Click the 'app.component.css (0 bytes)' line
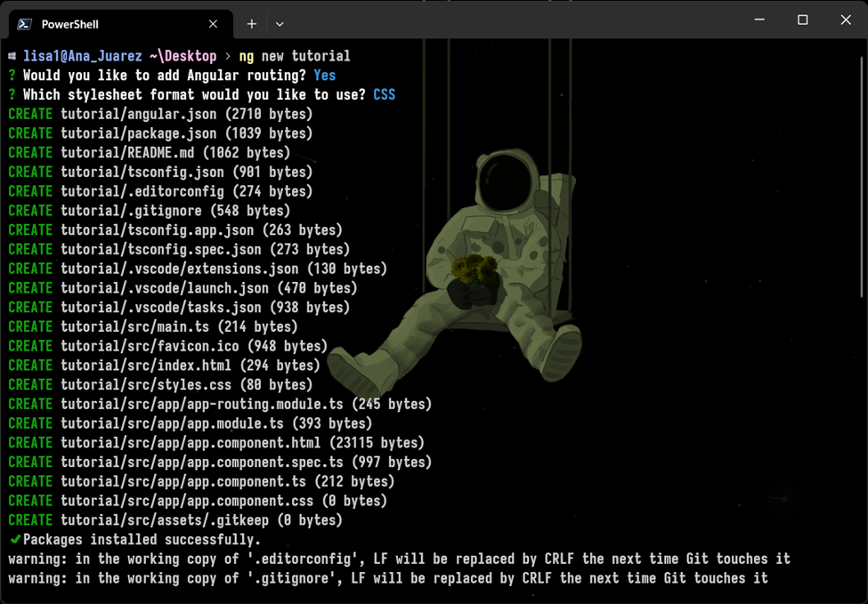This screenshot has height=604, width=868. point(198,501)
